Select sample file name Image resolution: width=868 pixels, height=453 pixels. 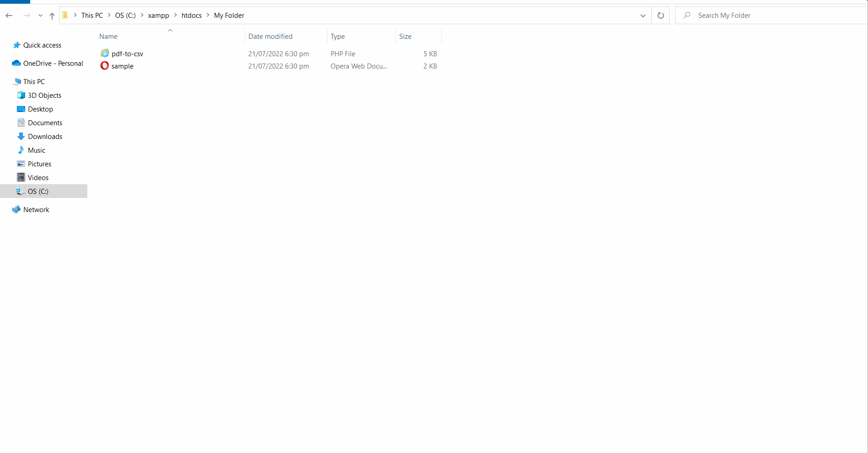[122, 66]
